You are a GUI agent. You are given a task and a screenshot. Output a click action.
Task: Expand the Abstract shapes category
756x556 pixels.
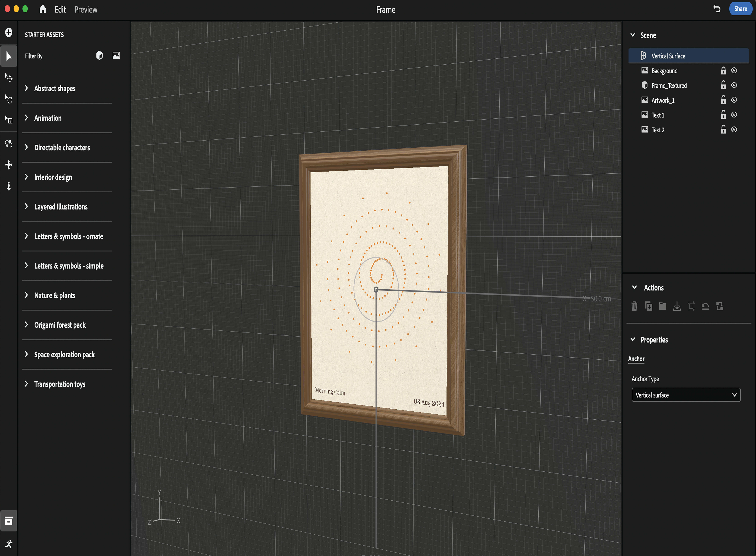[55, 89]
